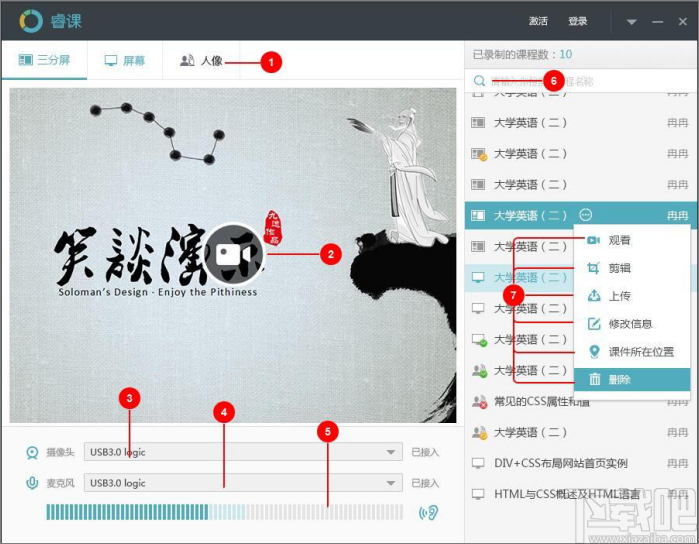The height and width of the screenshot is (544, 699).
Task: Select the 常见的CSS属性 course row
Action: click(580, 402)
